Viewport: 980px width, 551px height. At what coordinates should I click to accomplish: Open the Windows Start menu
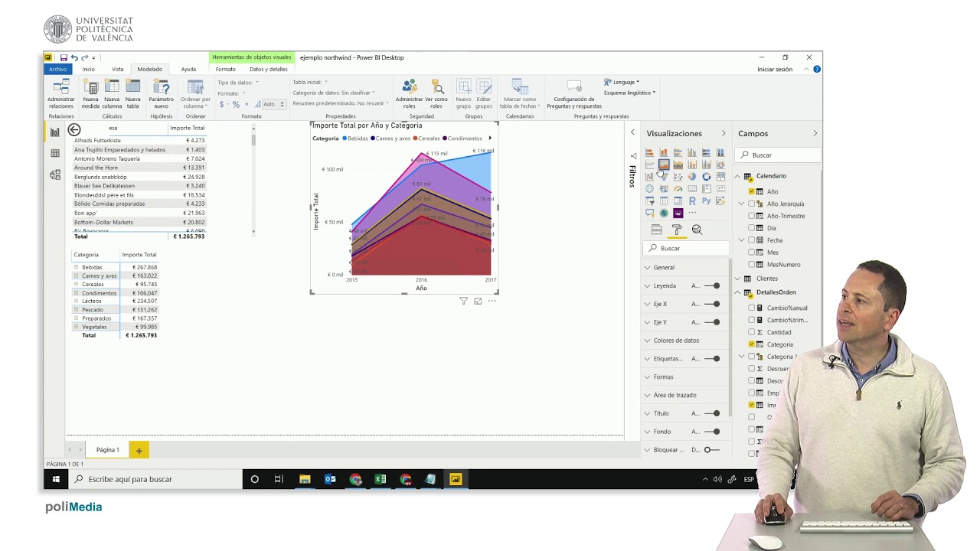point(56,479)
